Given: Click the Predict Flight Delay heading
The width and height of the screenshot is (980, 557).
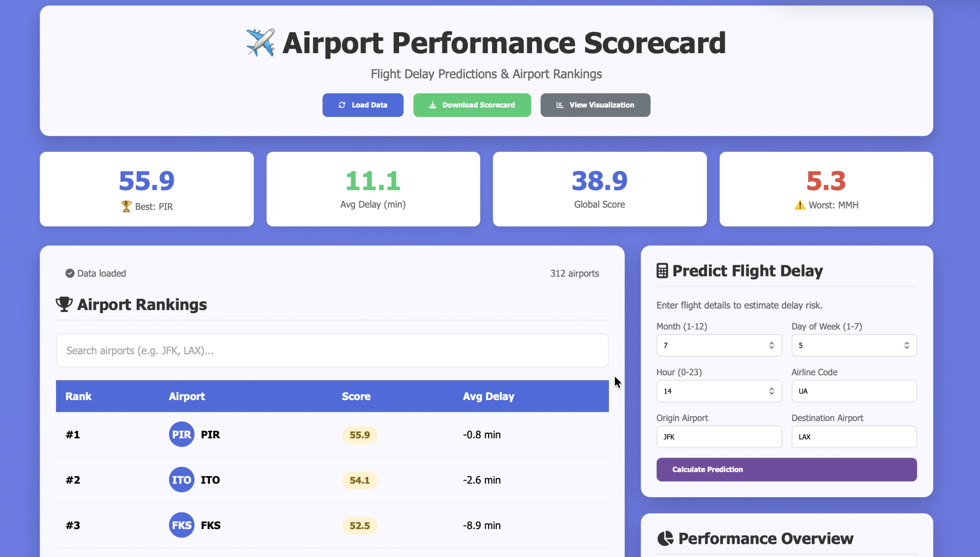Looking at the screenshot, I should (747, 271).
